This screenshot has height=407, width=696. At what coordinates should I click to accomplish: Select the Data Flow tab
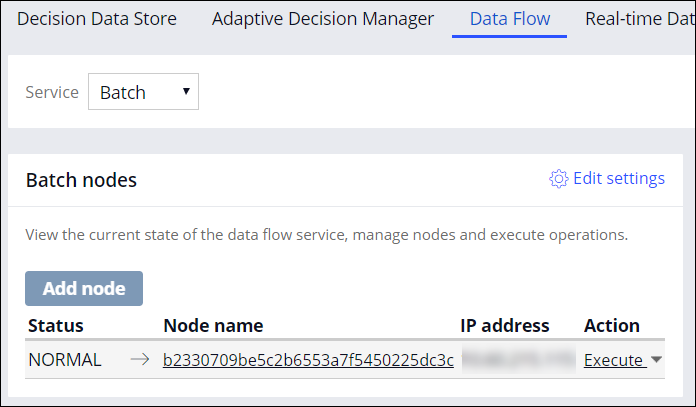[x=509, y=19]
